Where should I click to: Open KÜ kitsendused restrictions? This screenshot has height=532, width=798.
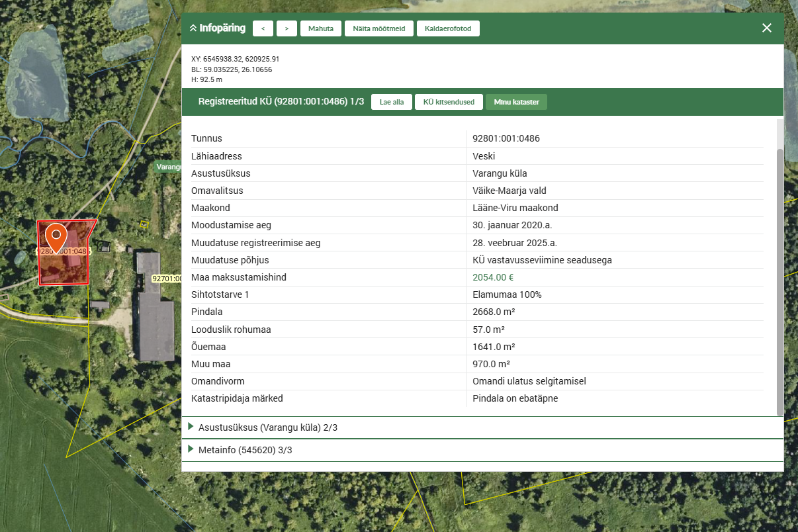pyautogui.click(x=449, y=102)
